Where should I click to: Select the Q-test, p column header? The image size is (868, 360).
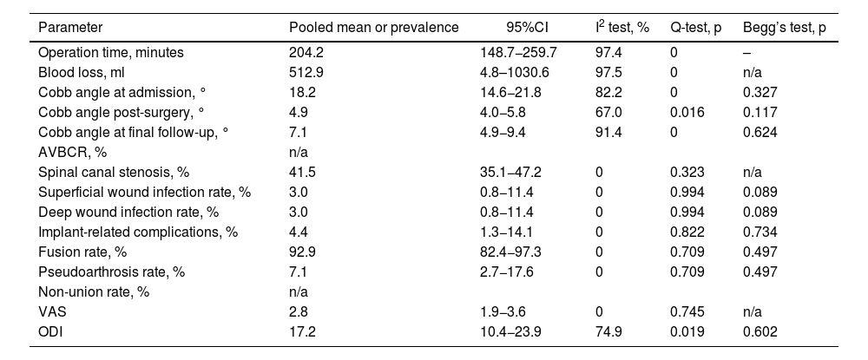tap(696, 27)
